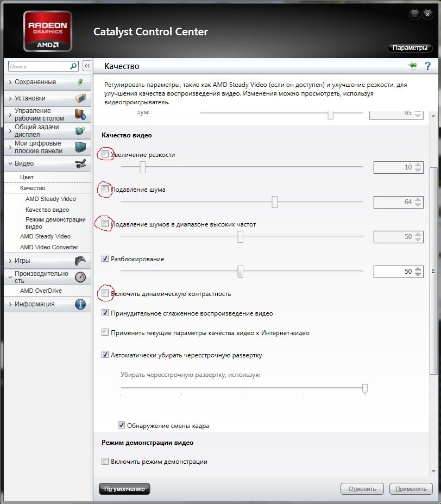The width and height of the screenshot is (441, 504).
Task: Select Качество in the sidebar
Action: click(33, 188)
